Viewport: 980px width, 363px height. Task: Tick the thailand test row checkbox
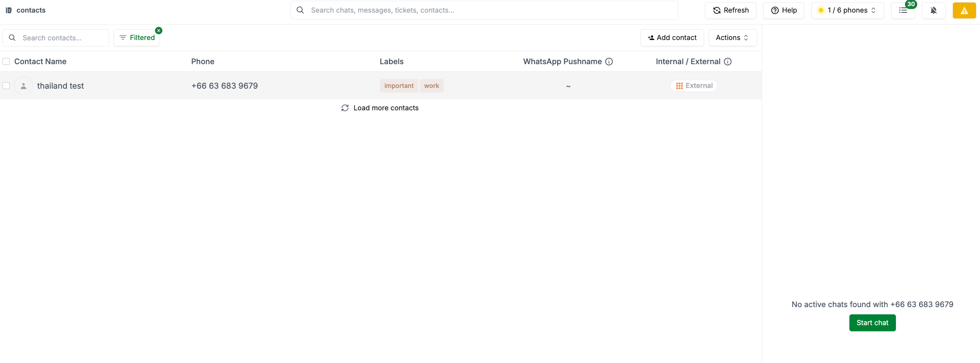(x=6, y=85)
